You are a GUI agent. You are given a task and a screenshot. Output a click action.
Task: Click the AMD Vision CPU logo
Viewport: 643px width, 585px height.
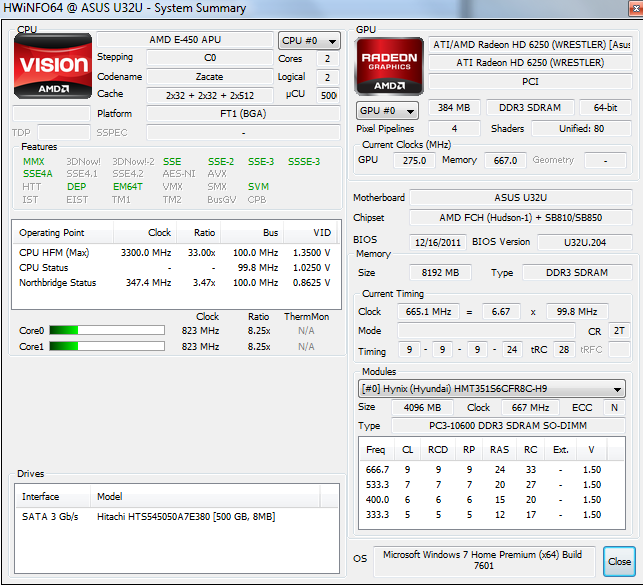click(x=53, y=66)
